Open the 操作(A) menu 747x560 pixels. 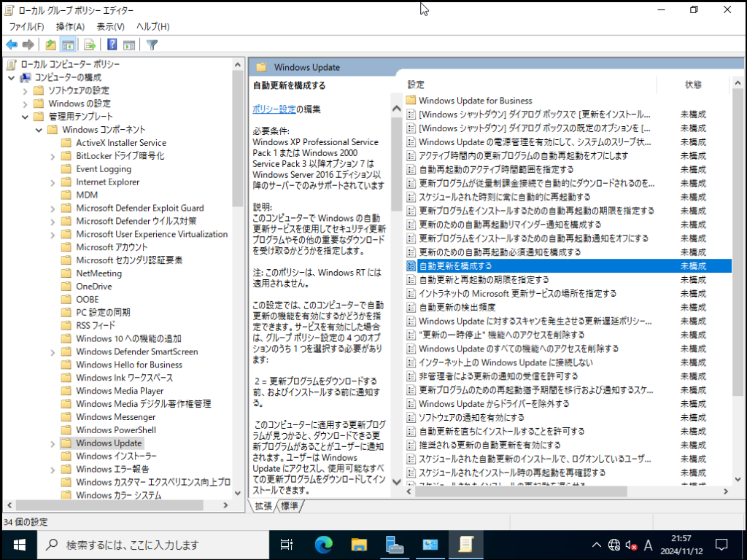coord(70,26)
